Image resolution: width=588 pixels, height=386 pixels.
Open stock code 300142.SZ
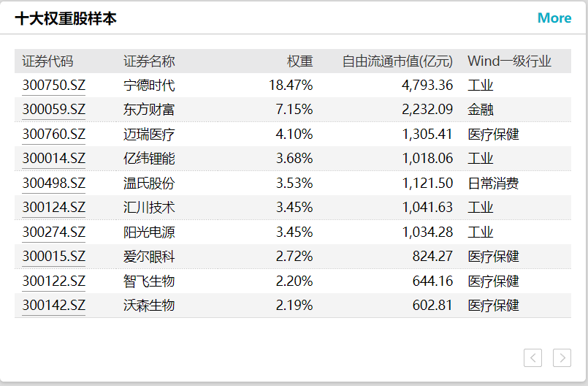point(53,306)
